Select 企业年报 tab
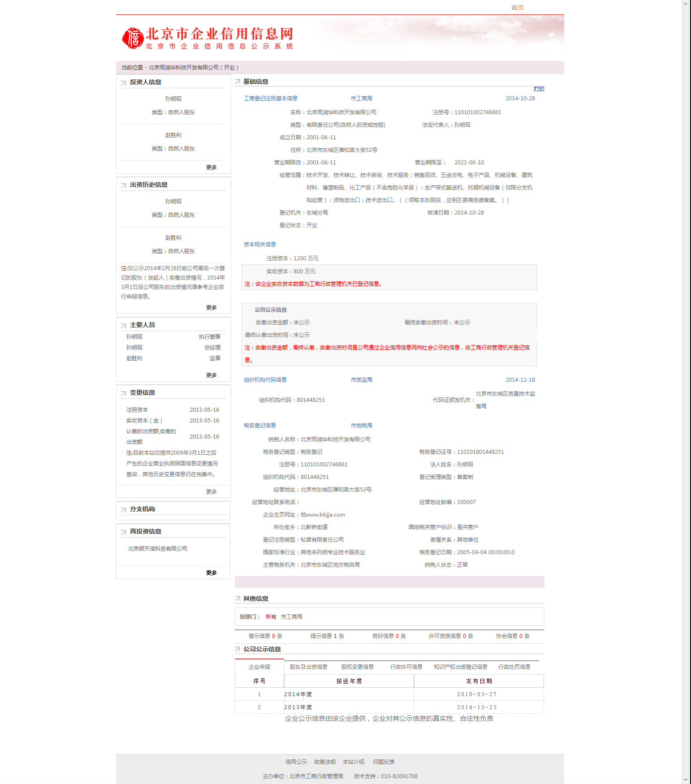The image size is (691, 784). point(259,667)
